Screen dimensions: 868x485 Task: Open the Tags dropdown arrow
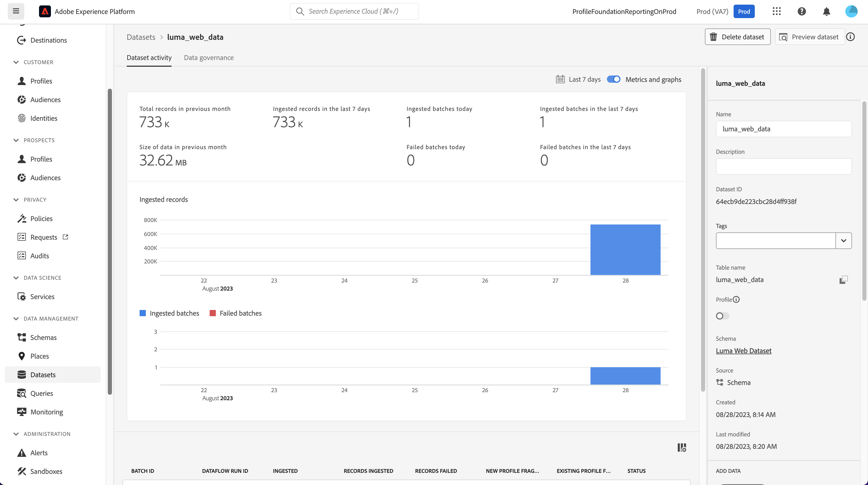pyautogui.click(x=843, y=241)
